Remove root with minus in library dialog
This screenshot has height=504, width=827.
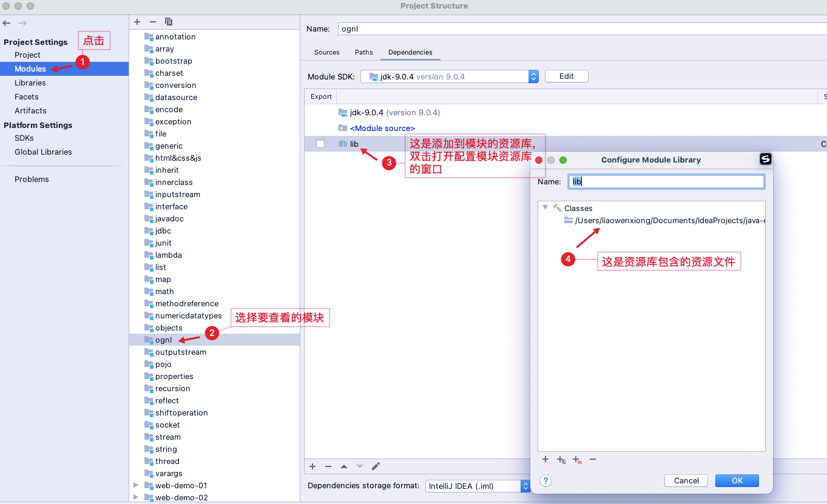pos(593,460)
